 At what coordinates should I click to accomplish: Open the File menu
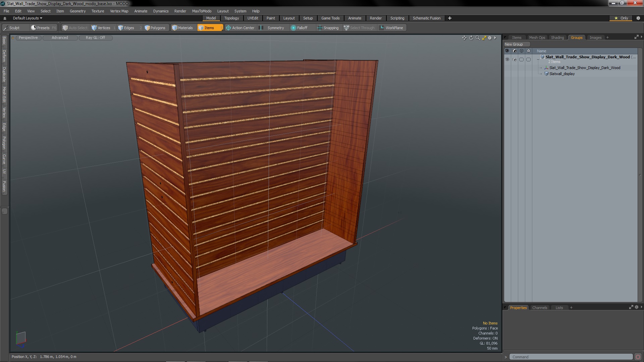[x=6, y=11]
